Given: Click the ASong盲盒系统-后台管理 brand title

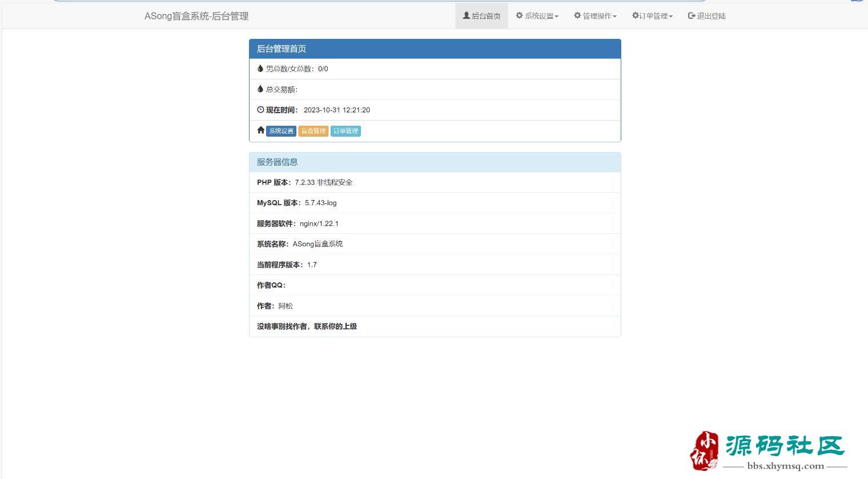Looking at the screenshot, I should pos(196,16).
